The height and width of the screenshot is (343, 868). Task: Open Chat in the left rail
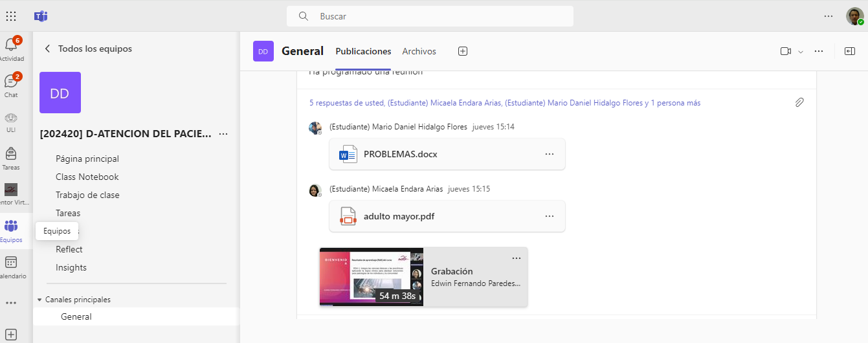point(11,82)
